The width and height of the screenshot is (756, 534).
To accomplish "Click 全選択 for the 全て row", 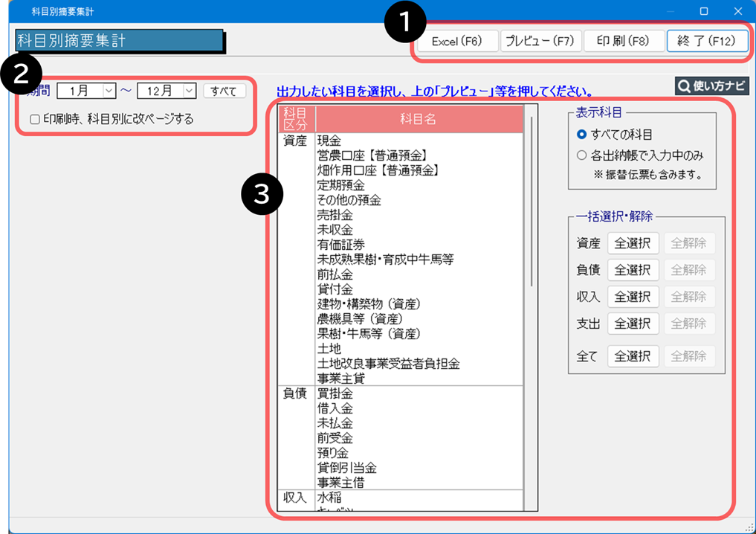I will pos(633,356).
